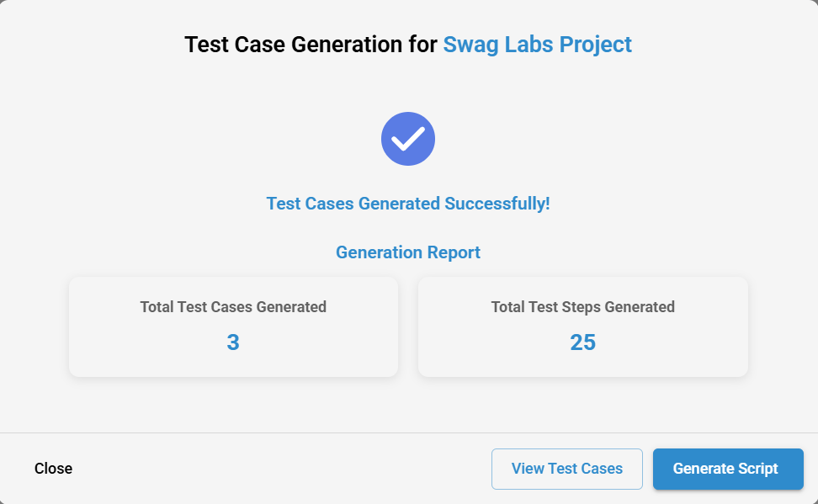Open View Test Cases
This screenshot has width=818, height=504.
point(567,469)
